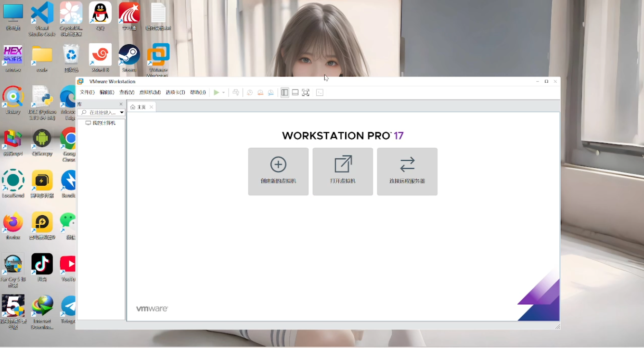644x348 pixels.
Task: Click the revert to snapshot icon
Action: tap(260, 92)
